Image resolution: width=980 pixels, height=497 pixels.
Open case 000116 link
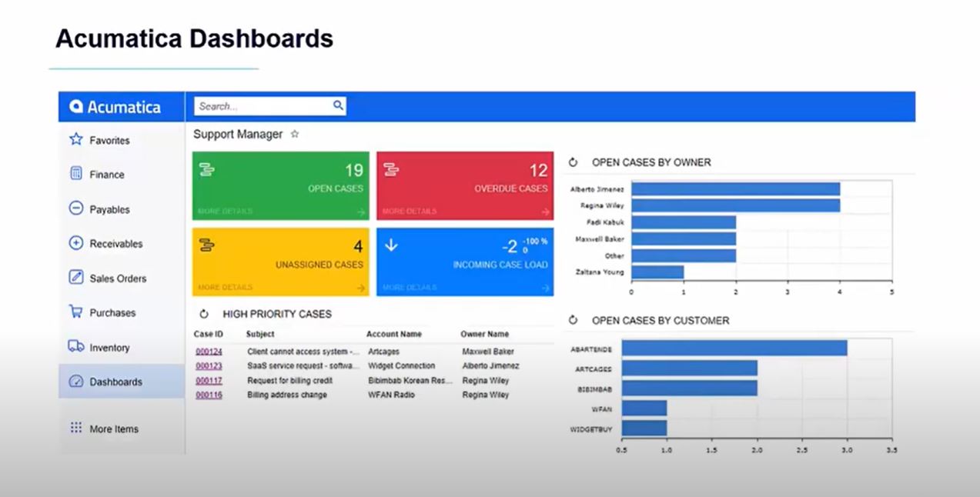tap(209, 395)
